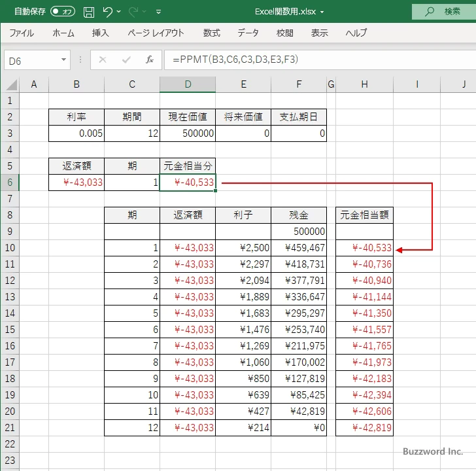Open the 挿入 tab
Screen dimensions: 476x471
click(101, 33)
